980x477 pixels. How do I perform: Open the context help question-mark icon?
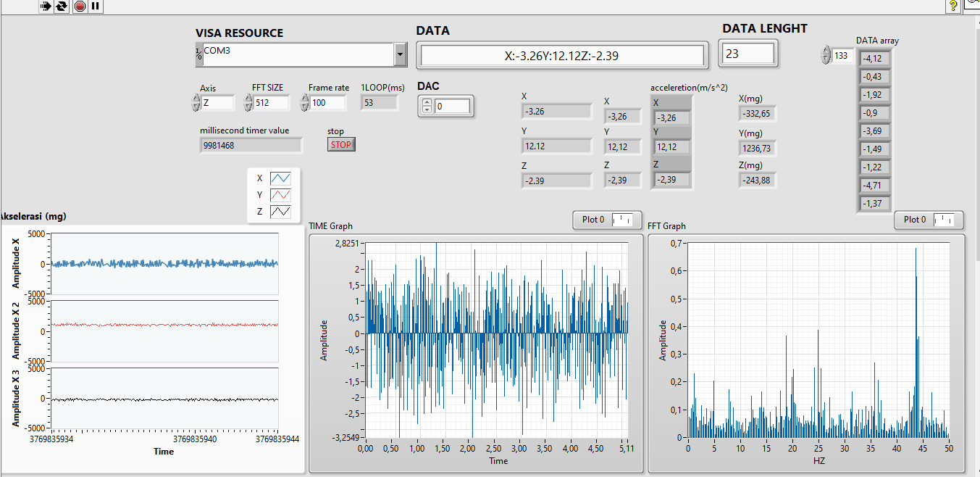pos(953,6)
